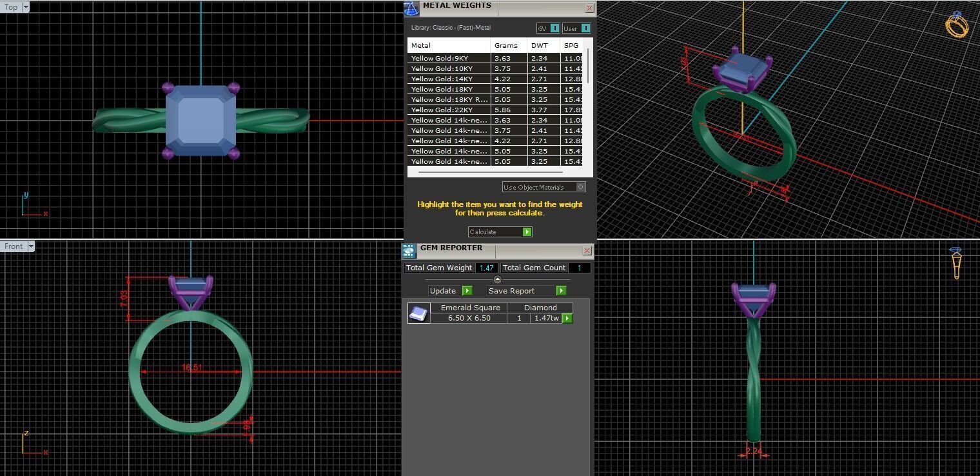The height and width of the screenshot is (476, 980).
Task: Click the SPG column header
Action: coord(571,46)
